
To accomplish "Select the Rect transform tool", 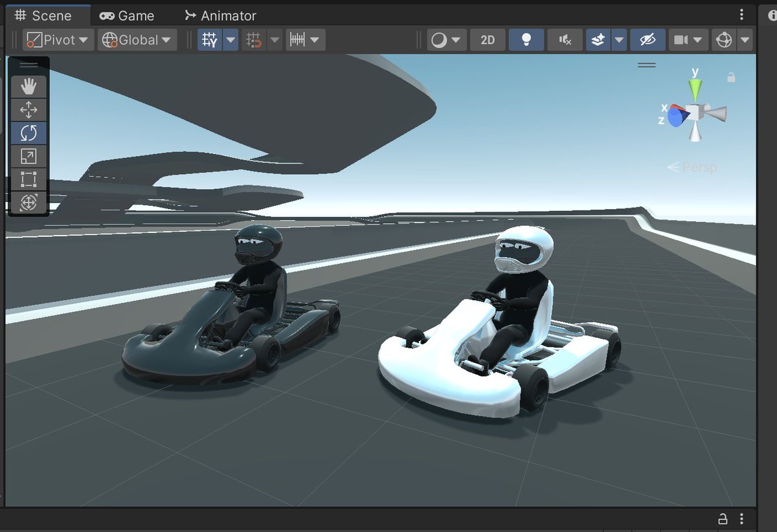I will [x=27, y=179].
